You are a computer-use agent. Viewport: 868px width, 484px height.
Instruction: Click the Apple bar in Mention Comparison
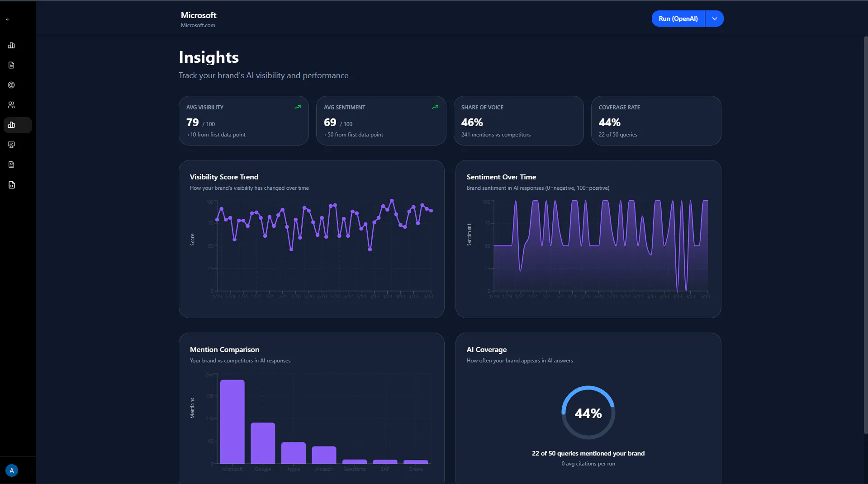click(294, 453)
